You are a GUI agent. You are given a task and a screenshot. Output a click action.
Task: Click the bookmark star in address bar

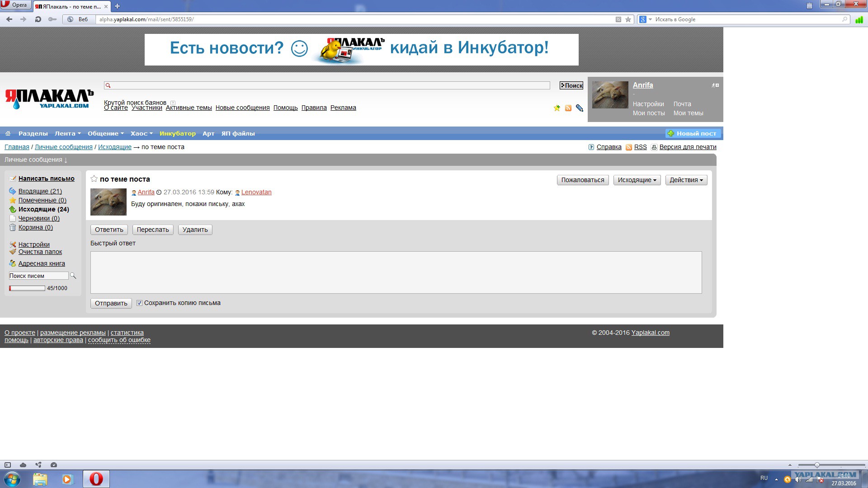(628, 19)
